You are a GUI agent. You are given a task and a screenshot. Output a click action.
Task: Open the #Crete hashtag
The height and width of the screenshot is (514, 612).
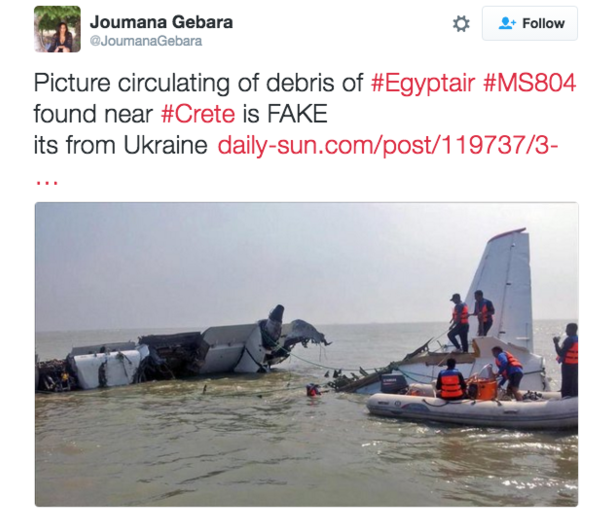pos(198,114)
